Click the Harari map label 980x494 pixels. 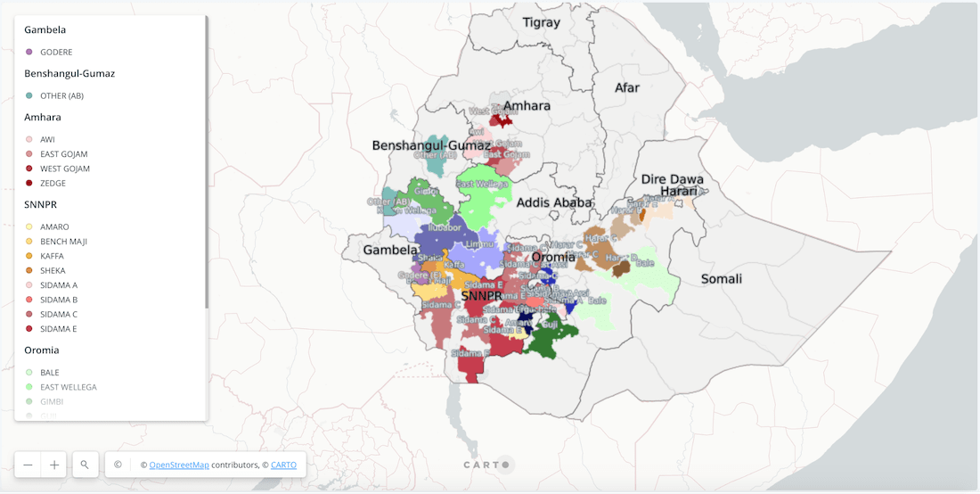point(678,191)
